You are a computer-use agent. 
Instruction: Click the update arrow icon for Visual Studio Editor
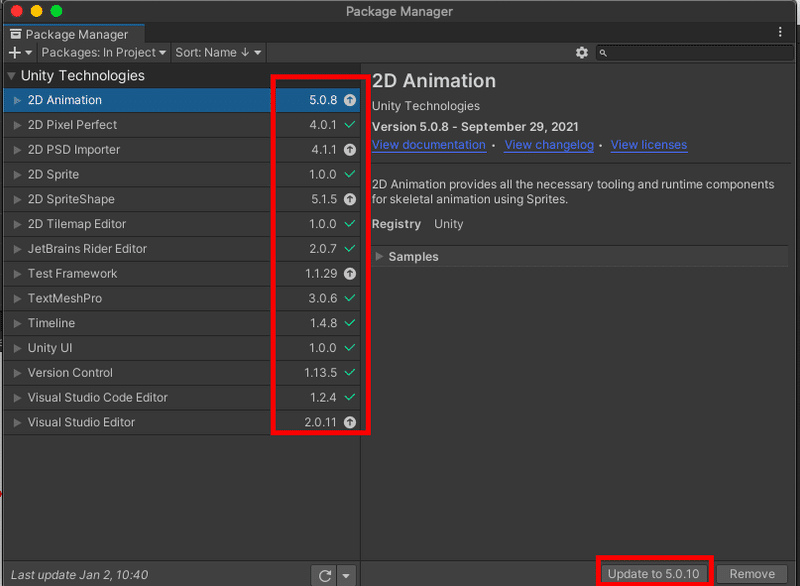pos(349,422)
